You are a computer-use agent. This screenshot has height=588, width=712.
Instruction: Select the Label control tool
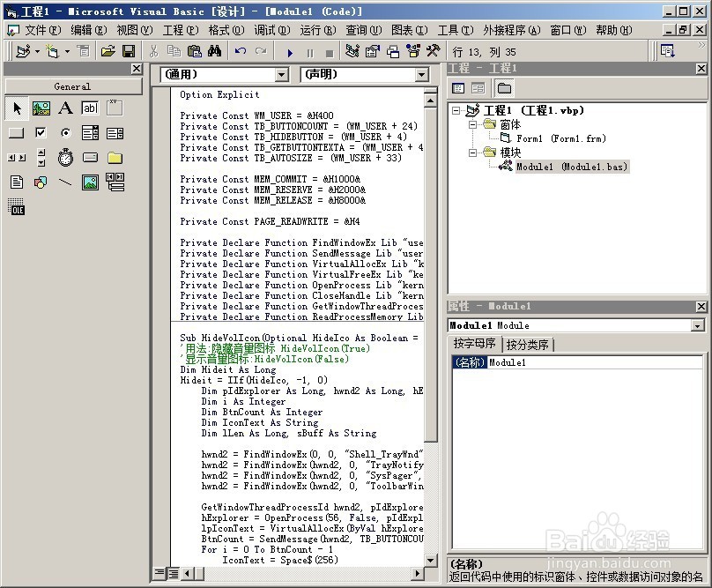tap(66, 108)
